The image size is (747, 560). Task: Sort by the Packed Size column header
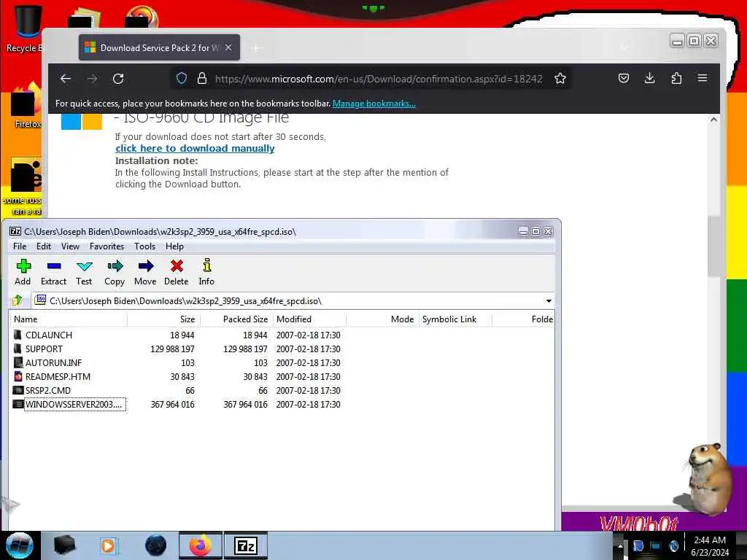(x=236, y=319)
